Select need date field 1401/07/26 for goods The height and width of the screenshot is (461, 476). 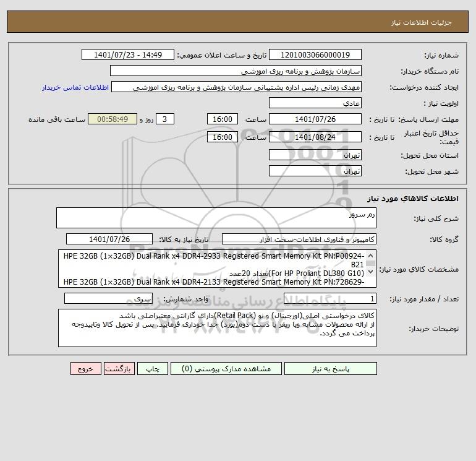109,239
